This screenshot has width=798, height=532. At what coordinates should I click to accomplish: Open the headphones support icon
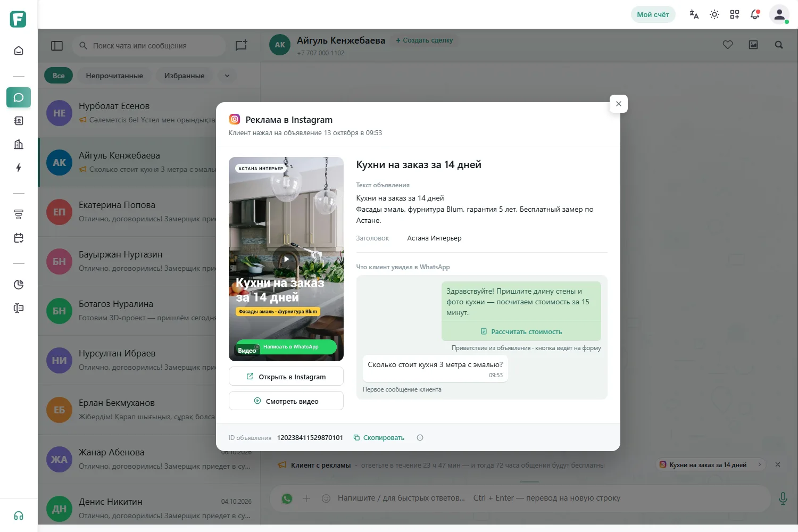pyautogui.click(x=19, y=516)
